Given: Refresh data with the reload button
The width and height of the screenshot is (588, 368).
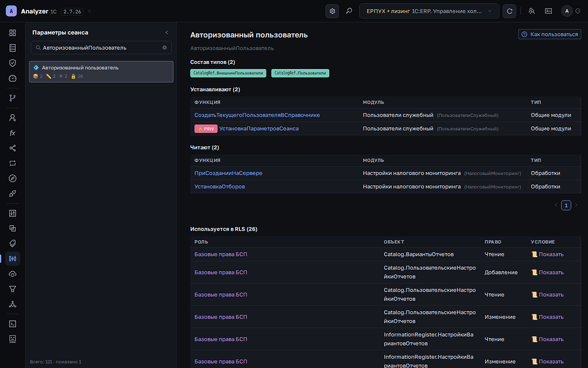Looking at the screenshot, I should coord(509,11).
